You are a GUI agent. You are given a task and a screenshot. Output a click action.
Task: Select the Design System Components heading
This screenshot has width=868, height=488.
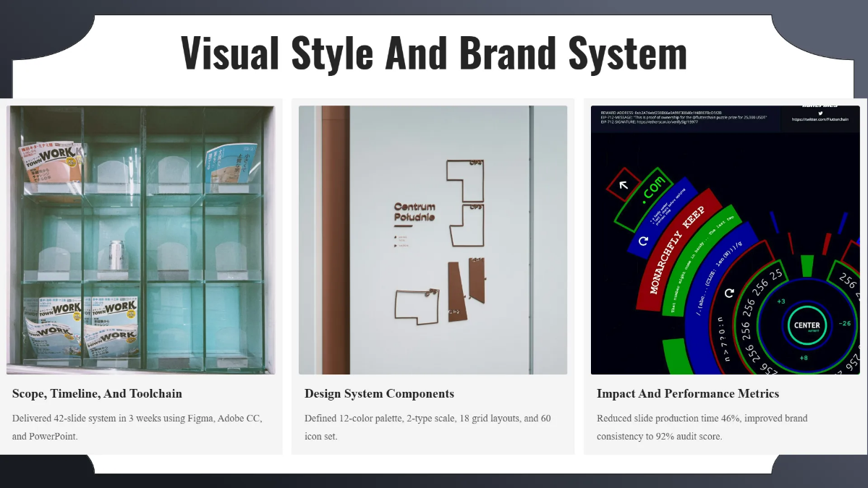[x=379, y=393]
